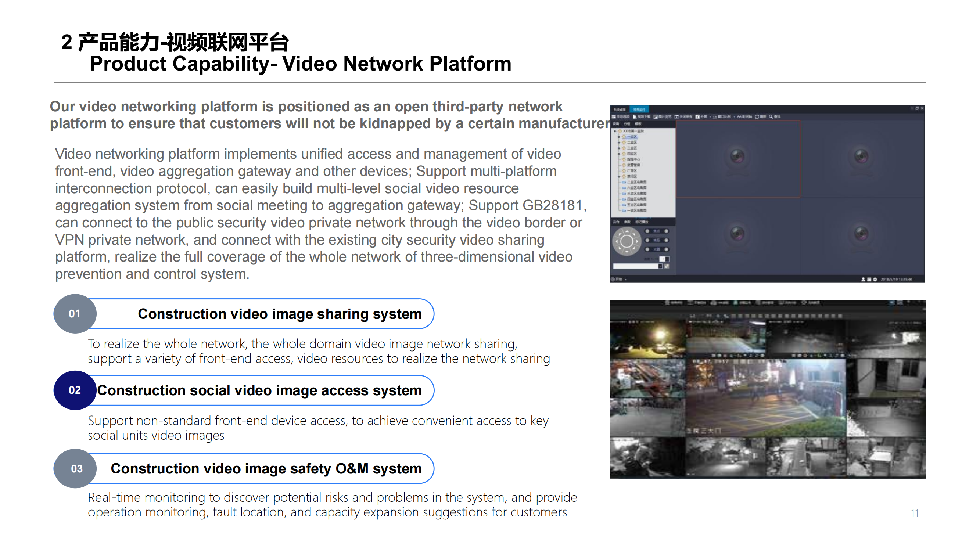Click the video download toolbar icon

pyautogui.click(x=635, y=117)
